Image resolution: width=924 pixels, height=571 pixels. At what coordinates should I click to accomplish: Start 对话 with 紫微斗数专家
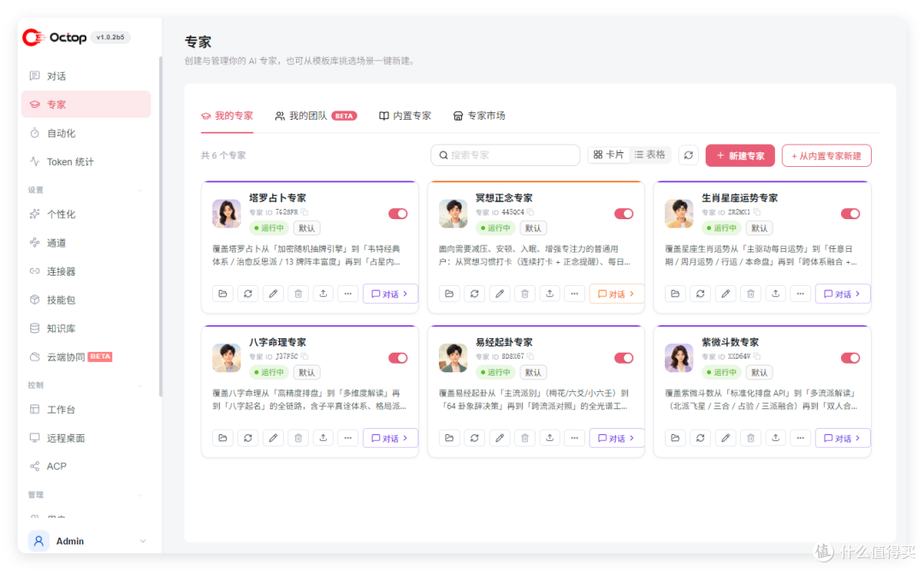pyautogui.click(x=843, y=437)
